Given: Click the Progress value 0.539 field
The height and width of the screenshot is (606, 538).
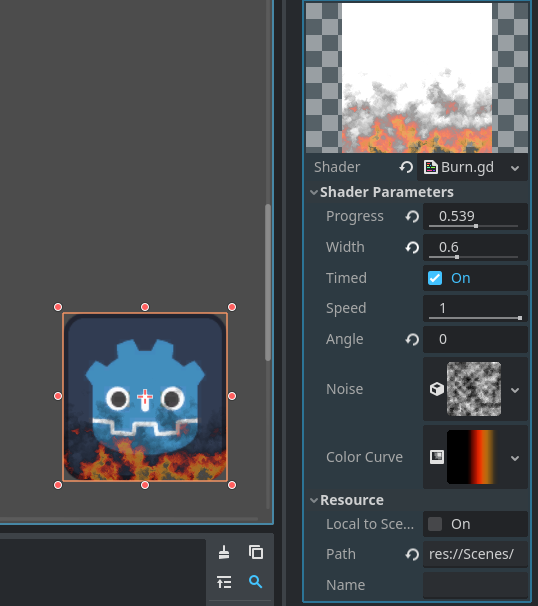Looking at the screenshot, I should coord(475,216).
